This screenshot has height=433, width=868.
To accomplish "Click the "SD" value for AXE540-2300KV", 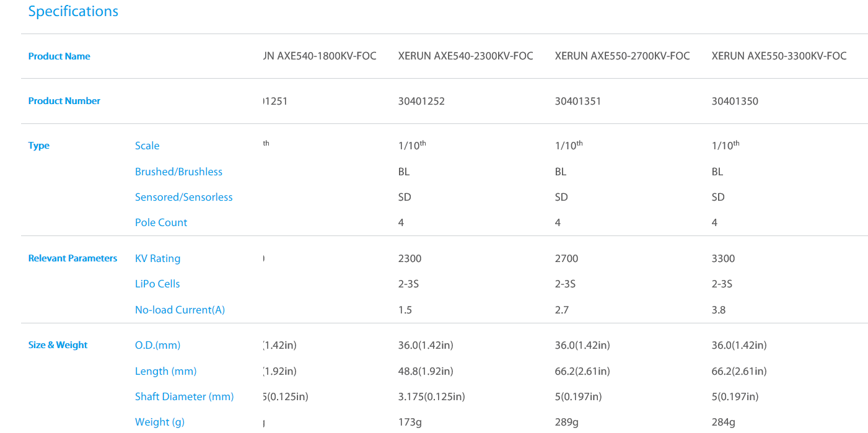I will [405, 197].
